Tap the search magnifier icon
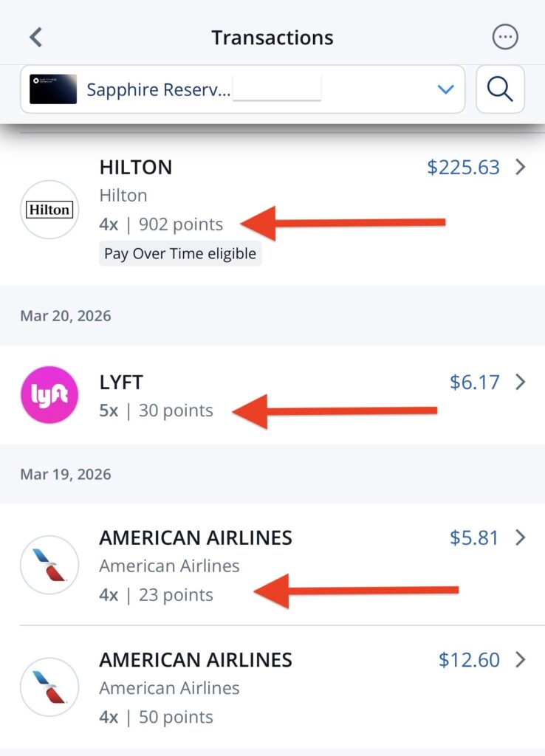 [x=500, y=89]
